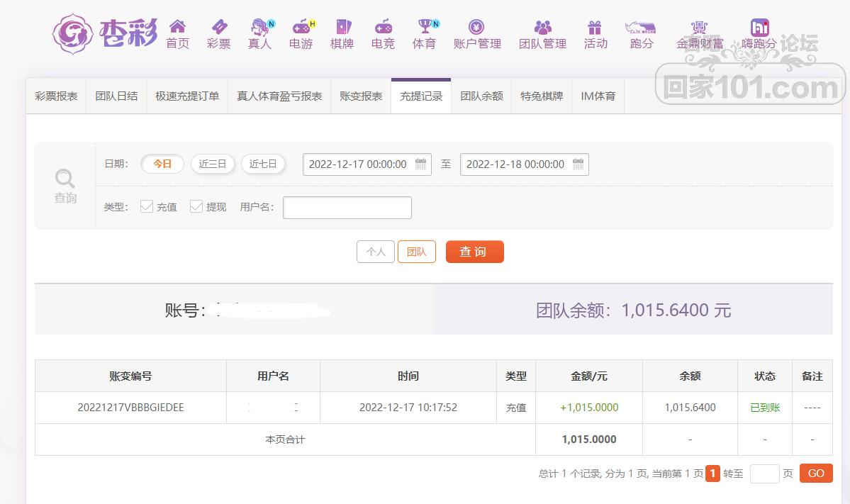The width and height of the screenshot is (850, 504).
Task: Open the 活动 gift box icon
Action: coord(595,28)
